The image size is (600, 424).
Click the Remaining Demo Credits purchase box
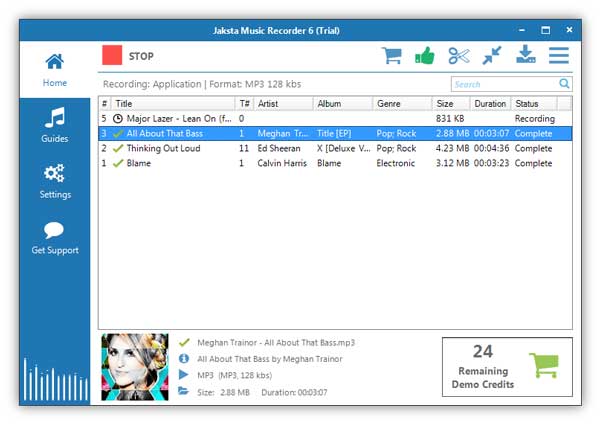(x=507, y=367)
